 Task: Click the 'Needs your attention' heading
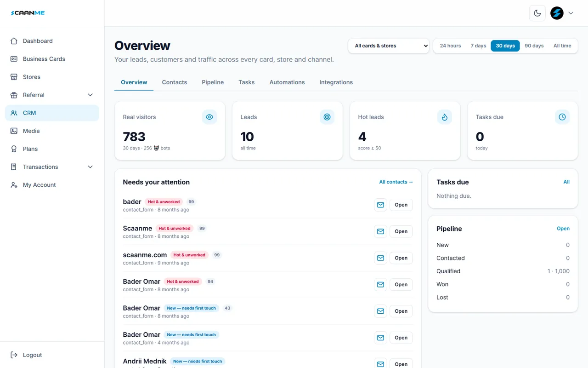pos(156,182)
